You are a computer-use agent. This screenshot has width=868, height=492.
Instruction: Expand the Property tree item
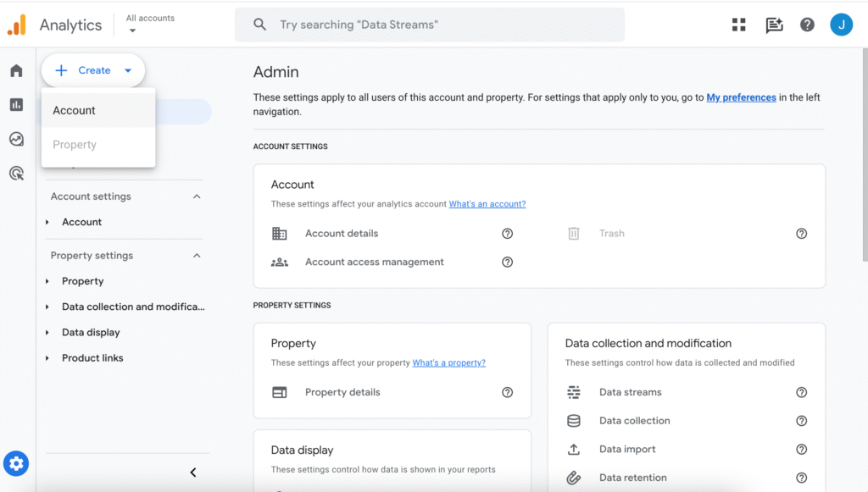[x=47, y=281]
